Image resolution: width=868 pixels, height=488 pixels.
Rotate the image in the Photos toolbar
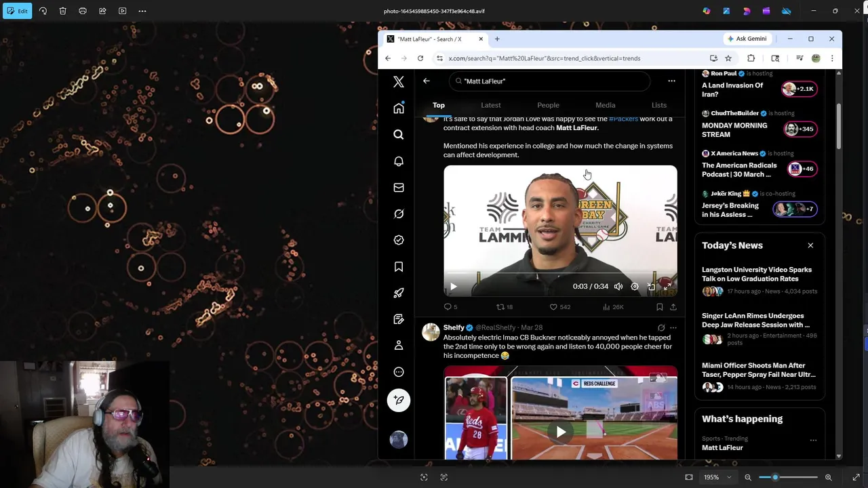(x=43, y=11)
